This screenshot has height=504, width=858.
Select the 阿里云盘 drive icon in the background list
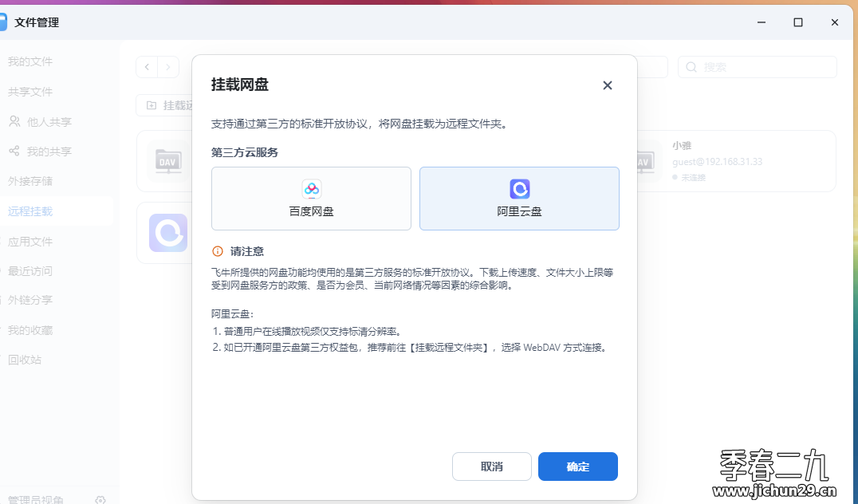click(x=168, y=233)
